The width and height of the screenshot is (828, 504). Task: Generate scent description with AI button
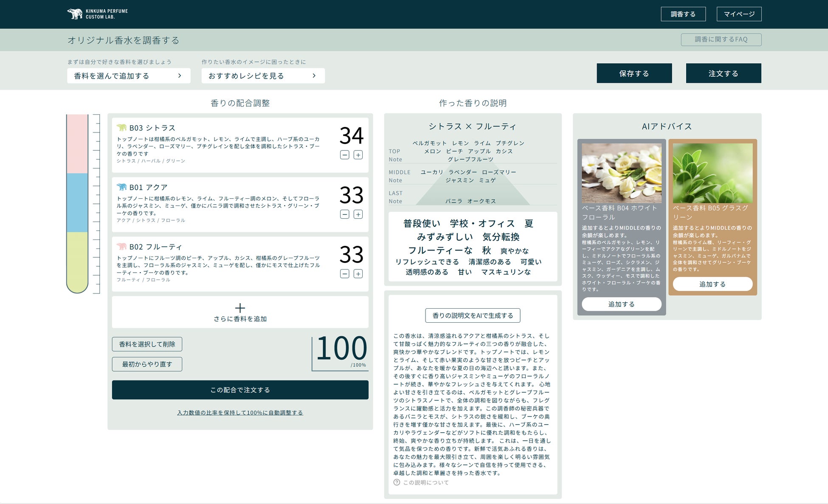pos(473,315)
